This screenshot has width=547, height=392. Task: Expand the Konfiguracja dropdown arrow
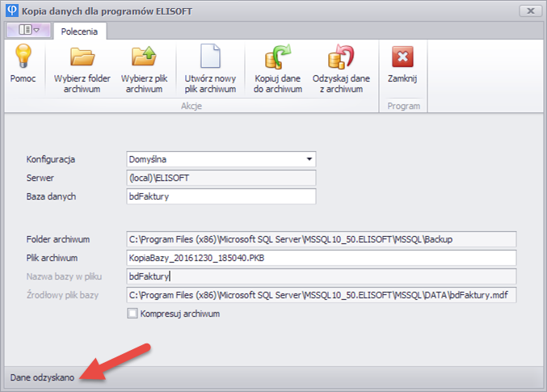(x=309, y=159)
